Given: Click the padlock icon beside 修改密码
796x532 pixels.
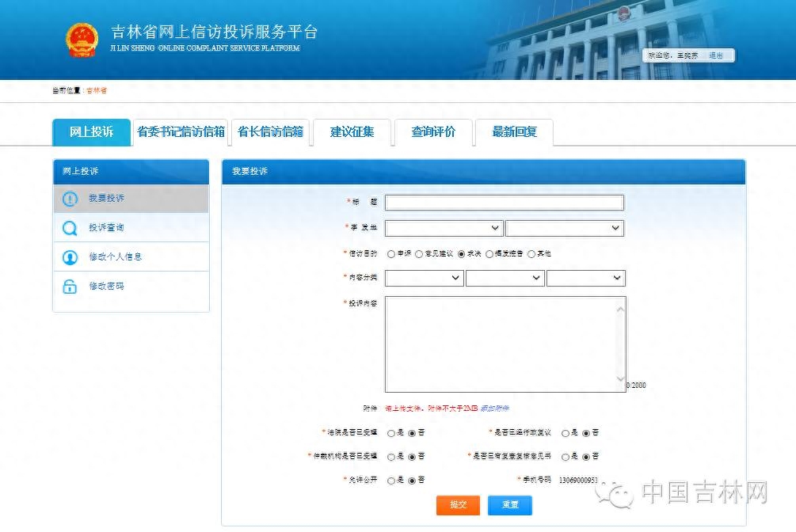Looking at the screenshot, I should click(x=70, y=287).
